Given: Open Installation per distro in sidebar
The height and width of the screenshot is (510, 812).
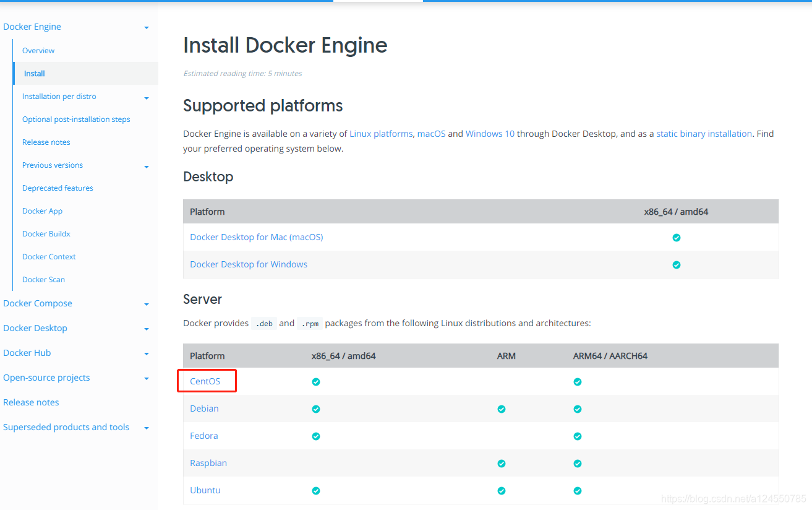Looking at the screenshot, I should pyautogui.click(x=59, y=97).
